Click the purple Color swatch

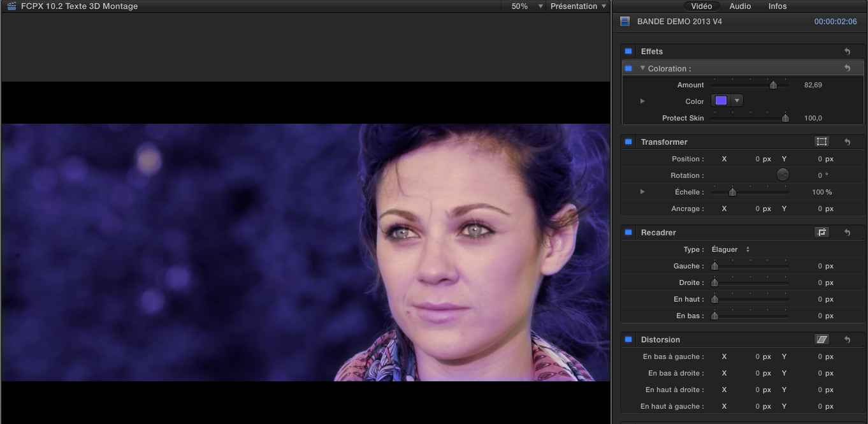pyautogui.click(x=721, y=101)
